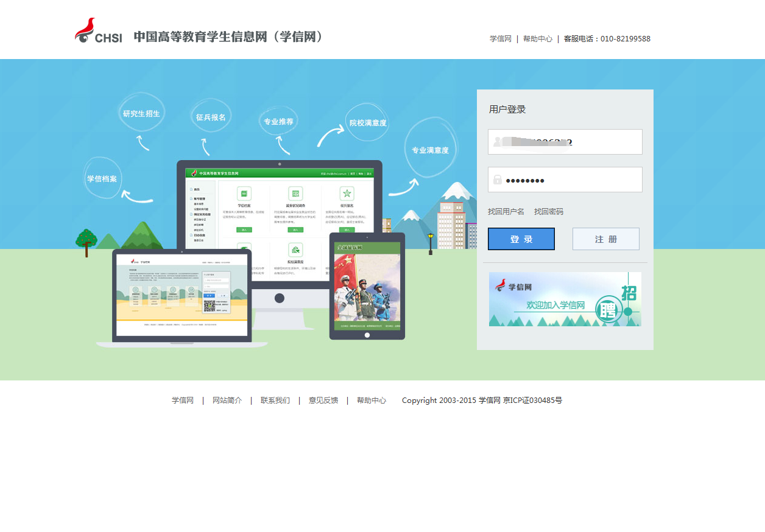Image resolution: width=765 pixels, height=532 pixels.
Task: Click the monitor's 就业状况调查 icon
Action: point(295,194)
